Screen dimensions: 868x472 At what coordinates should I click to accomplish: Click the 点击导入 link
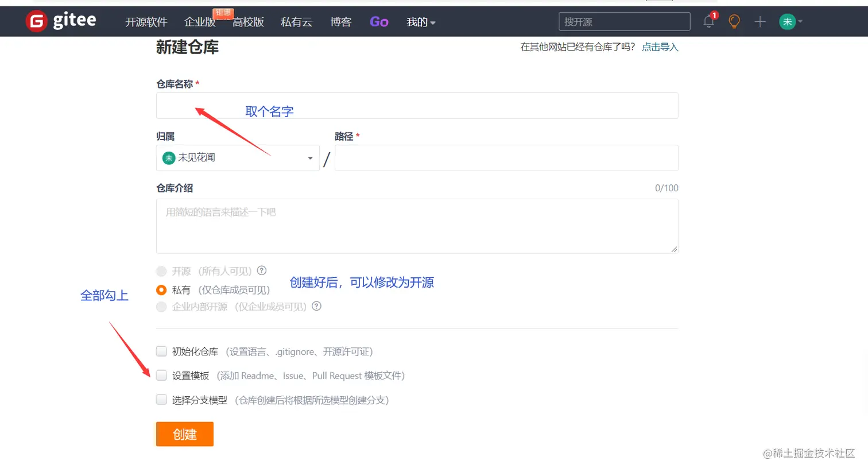[x=660, y=47]
